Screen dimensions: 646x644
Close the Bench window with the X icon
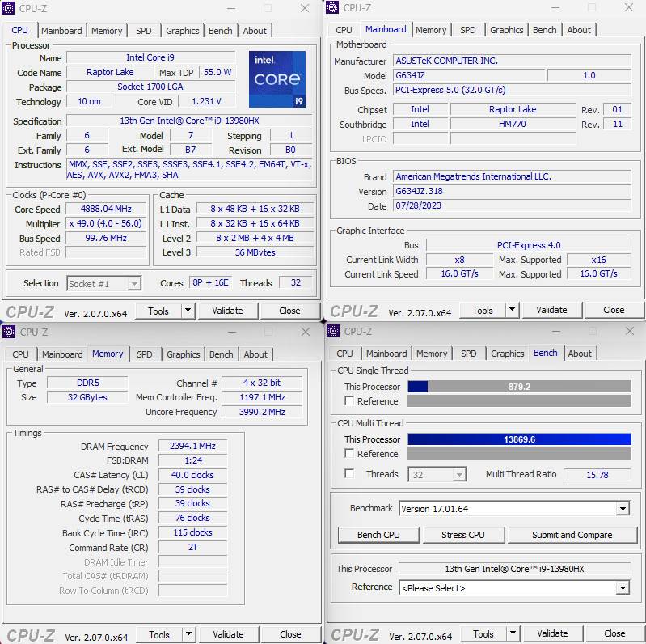point(629,332)
